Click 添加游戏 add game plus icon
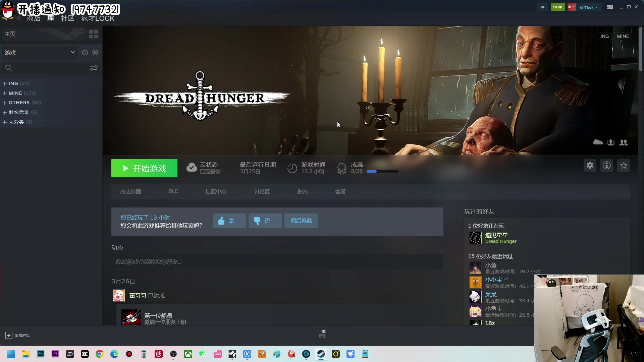Screen dimensions: 644x362 [9, 336]
